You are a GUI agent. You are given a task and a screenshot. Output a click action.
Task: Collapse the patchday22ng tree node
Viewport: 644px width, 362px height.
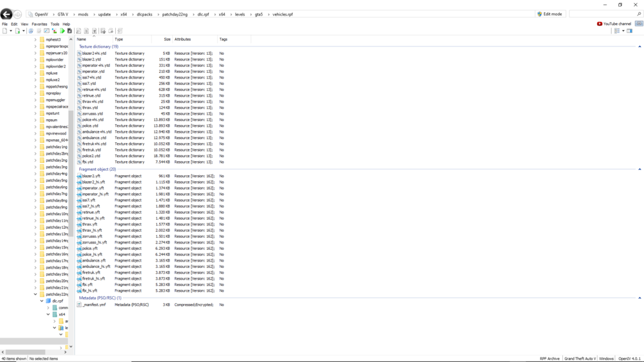tap(35, 294)
